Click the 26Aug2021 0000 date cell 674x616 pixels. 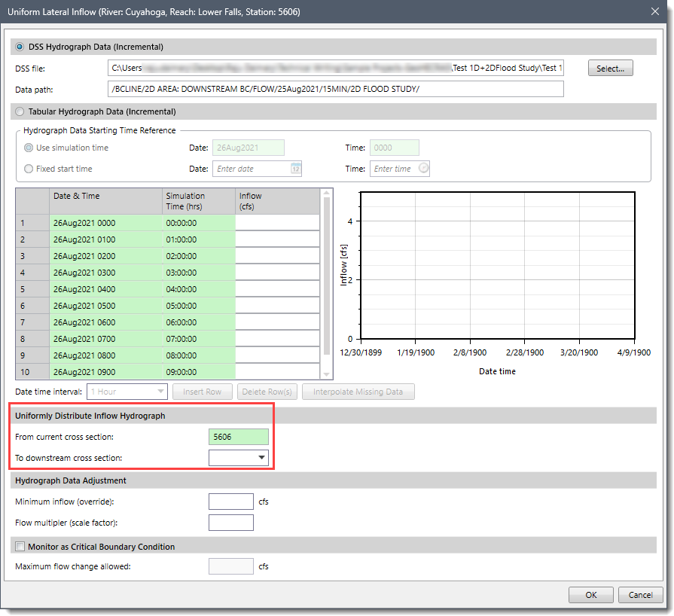tap(105, 223)
